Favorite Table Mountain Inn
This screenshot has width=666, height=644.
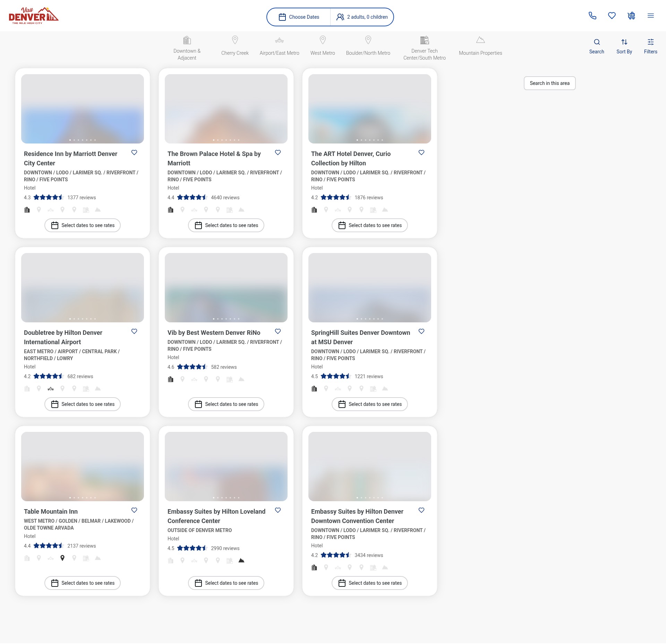(x=134, y=510)
